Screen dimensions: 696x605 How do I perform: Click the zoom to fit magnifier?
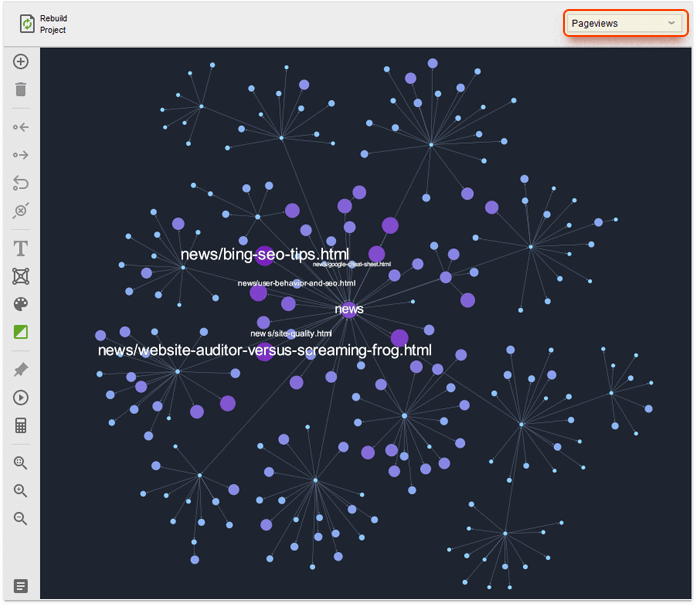point(20,463)
